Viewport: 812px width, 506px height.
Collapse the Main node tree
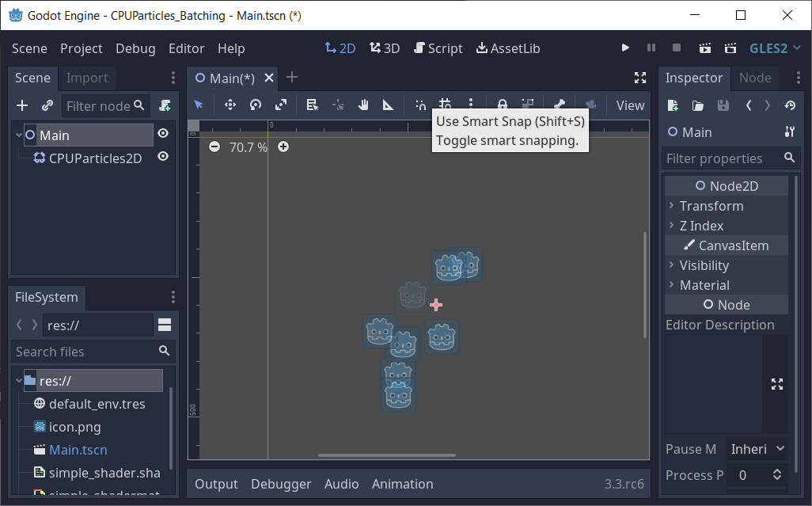click(x=19, y=135)
